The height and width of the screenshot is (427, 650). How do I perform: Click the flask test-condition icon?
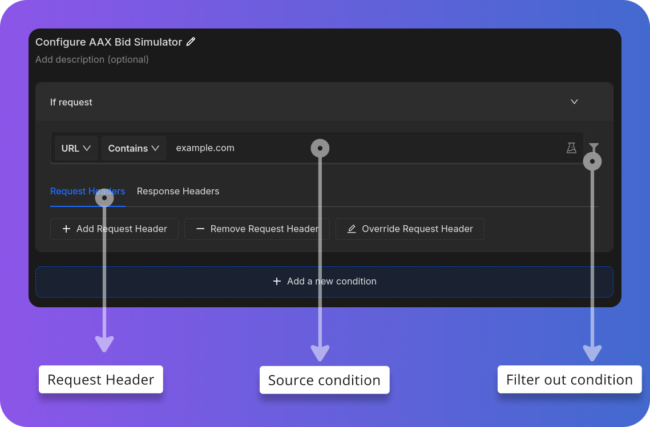point(571,148)
